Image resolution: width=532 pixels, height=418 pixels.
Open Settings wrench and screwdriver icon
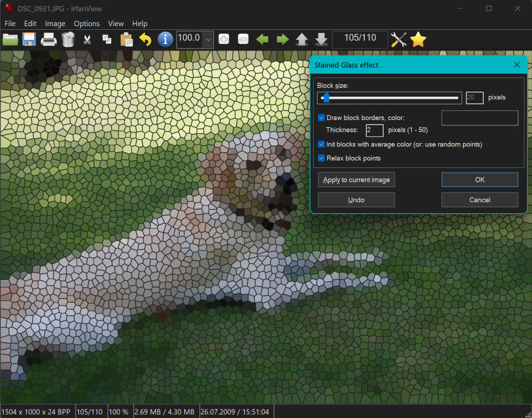point(399,39)
